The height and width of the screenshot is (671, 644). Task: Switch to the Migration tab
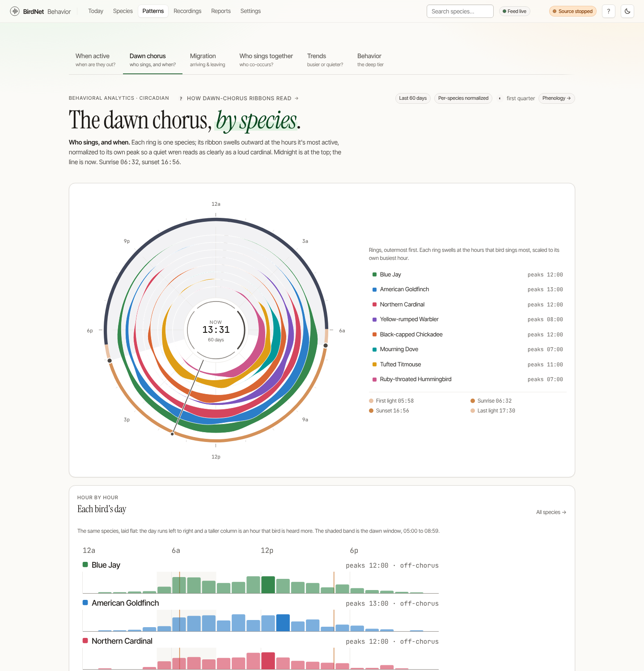208,60
